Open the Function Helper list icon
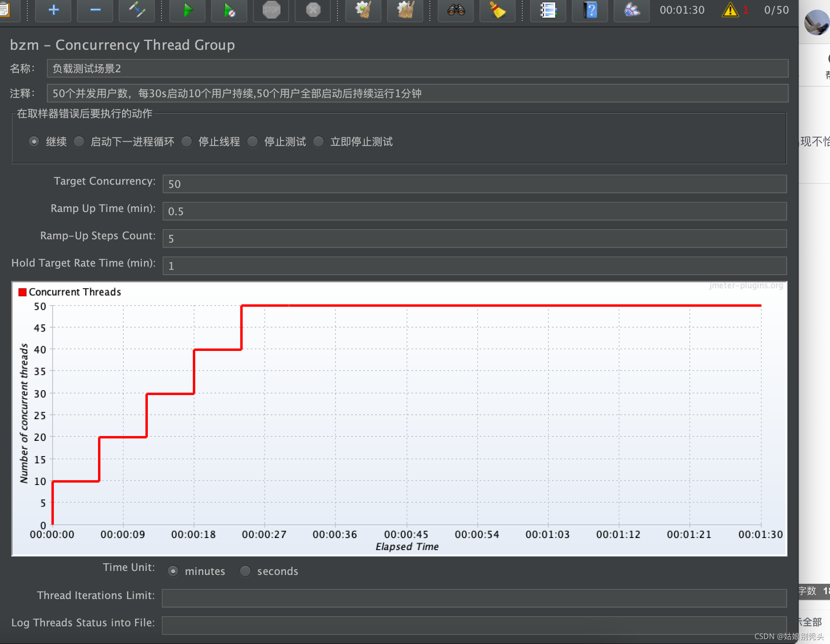830x644 pixels. [548, 10]
